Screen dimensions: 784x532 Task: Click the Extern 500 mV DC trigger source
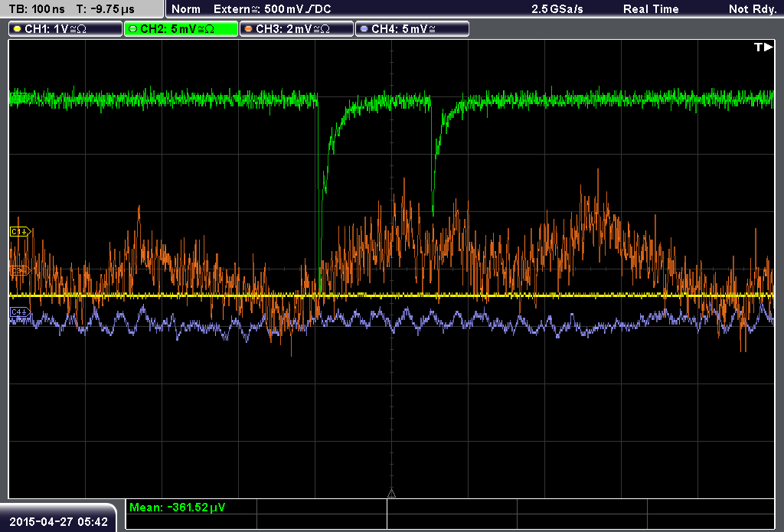(x=272, y=9)
